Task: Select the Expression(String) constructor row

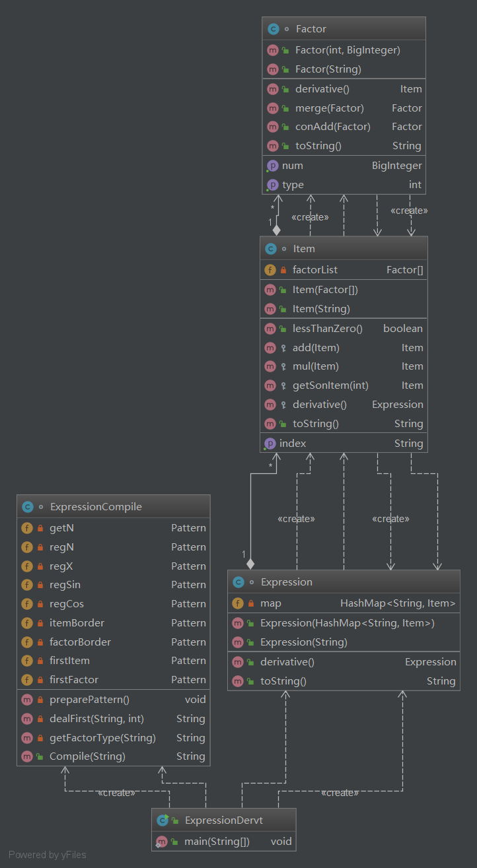Action: click(x=303, y=642)
